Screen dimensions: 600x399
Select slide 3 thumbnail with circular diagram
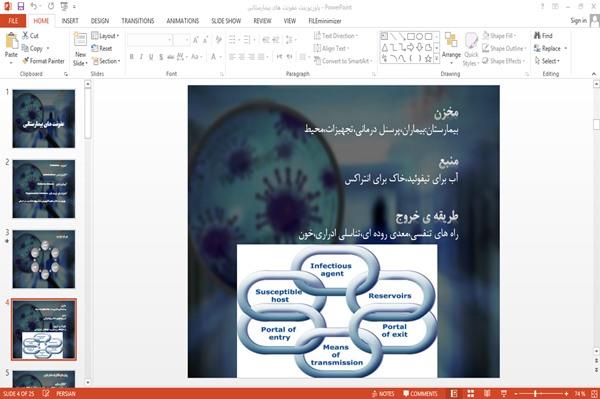tap(44, 259)
